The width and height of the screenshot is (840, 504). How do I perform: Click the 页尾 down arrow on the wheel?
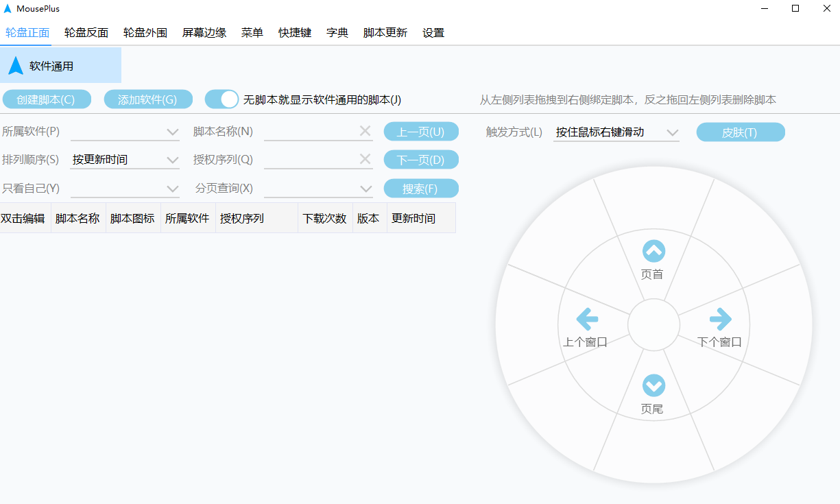(x=653, y=386)
